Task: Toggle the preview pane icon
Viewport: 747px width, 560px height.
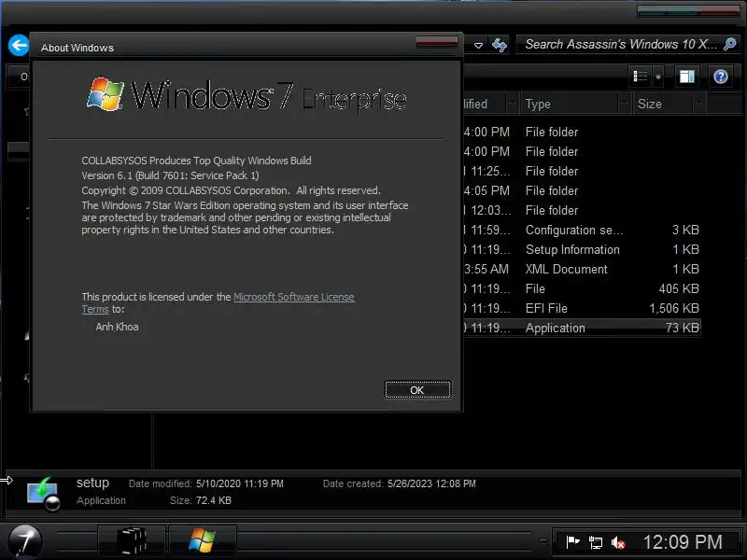Action: click(x=686, y=77)
